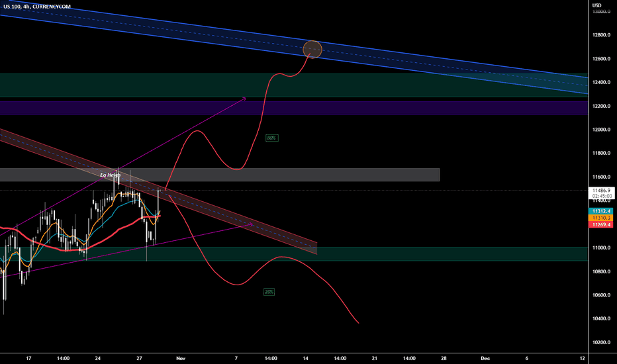Screen dimensions: 617x364
Task: Click the 12400.0 price axis label
Action: (x=601, y=82)
